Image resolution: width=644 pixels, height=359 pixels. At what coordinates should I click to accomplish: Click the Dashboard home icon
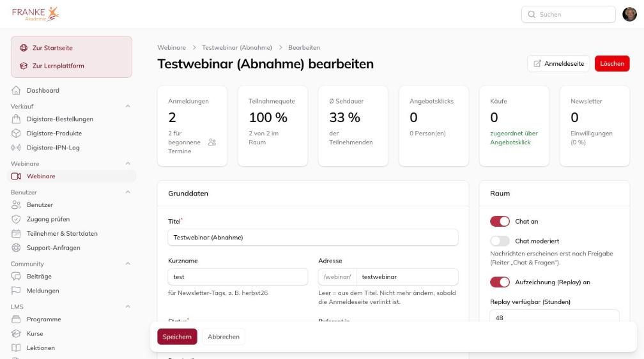[16, 90]
